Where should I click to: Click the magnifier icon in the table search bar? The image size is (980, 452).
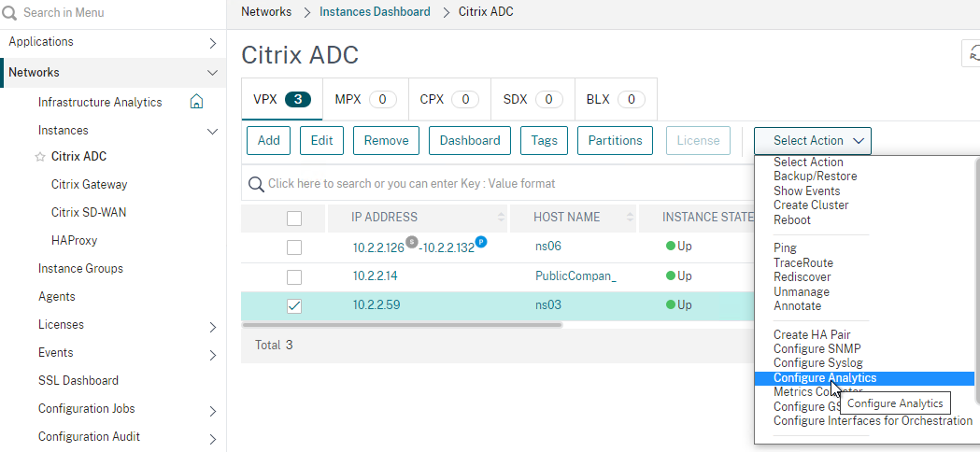256,184
